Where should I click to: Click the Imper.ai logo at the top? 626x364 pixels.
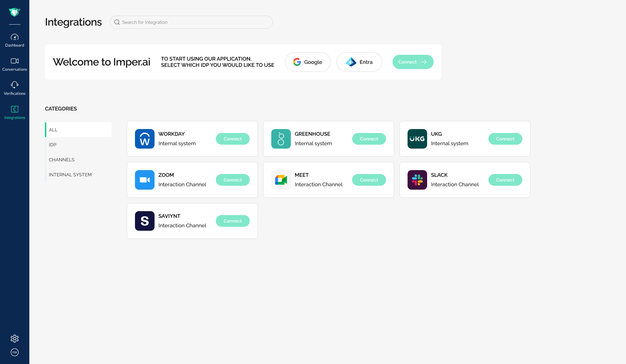click(15, 12)
